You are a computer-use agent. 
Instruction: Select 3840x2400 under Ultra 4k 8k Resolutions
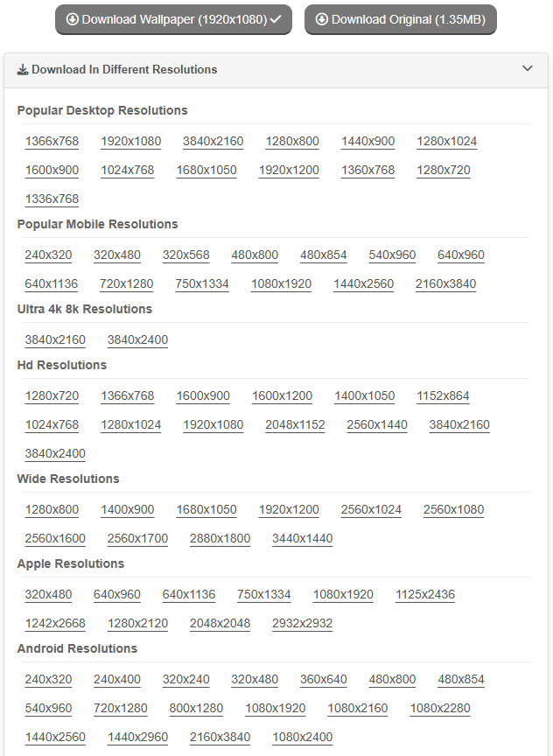click(x=137, y=340)
